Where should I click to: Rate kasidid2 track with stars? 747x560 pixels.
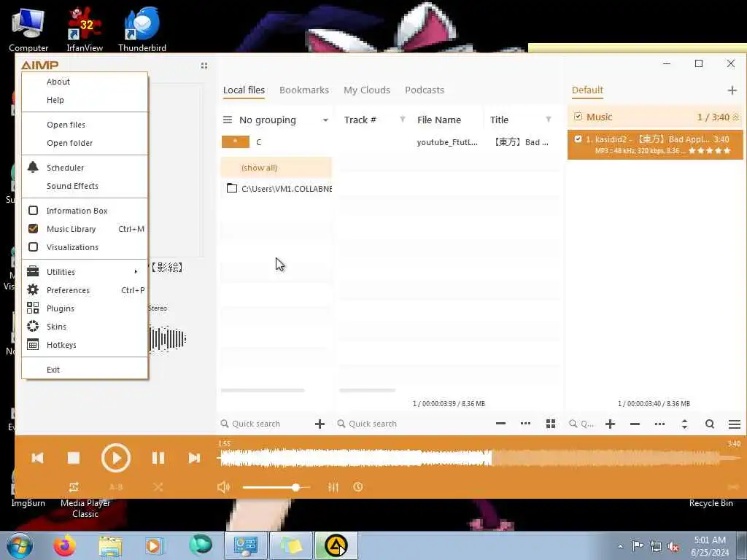(x=709, y=151)
